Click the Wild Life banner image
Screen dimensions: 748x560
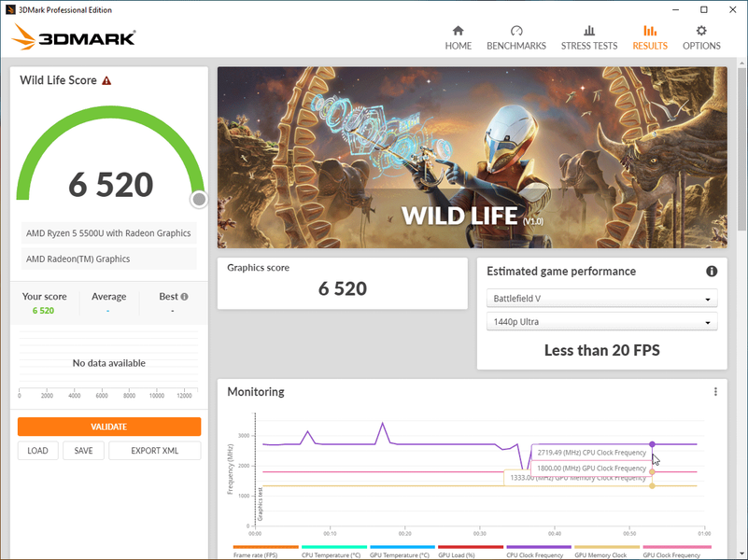click(x=473, y=158)
